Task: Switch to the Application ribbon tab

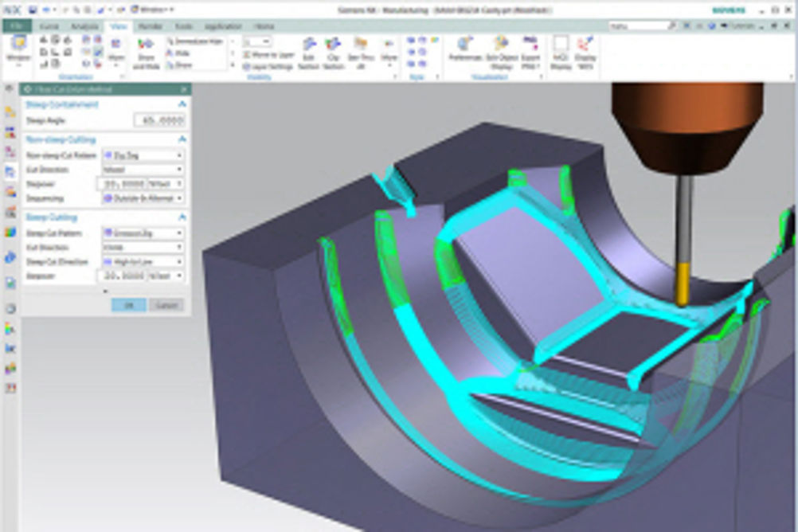Action: [223, 26]
